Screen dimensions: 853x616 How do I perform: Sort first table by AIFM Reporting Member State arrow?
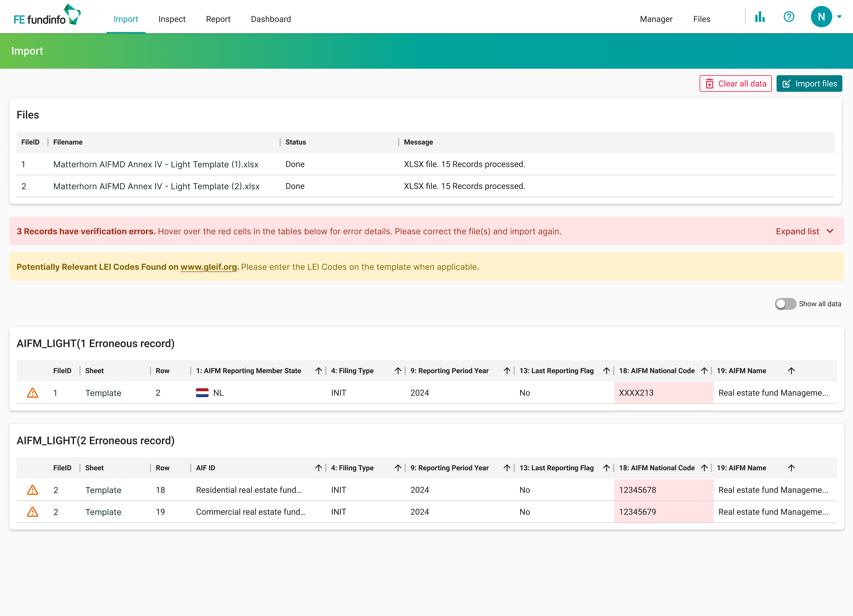coord(319,371)
